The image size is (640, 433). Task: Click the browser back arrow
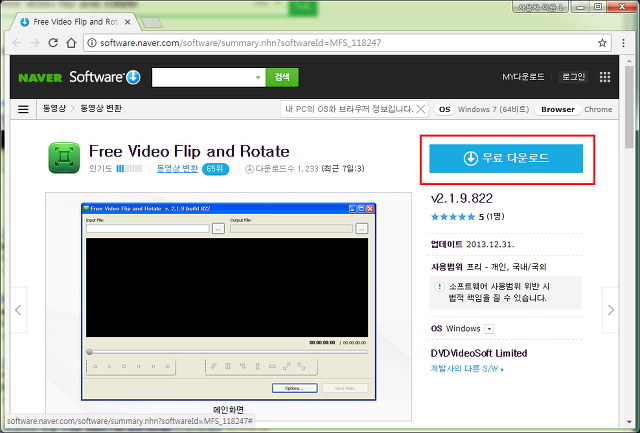point(17,43)
